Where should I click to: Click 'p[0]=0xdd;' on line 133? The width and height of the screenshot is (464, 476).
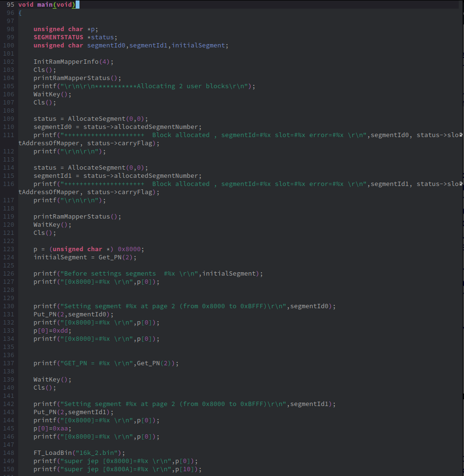53,331
